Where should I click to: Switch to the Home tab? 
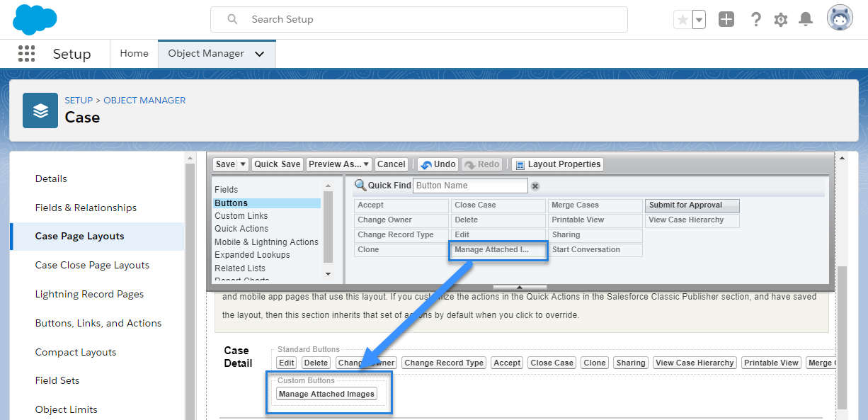coord(135,53)
